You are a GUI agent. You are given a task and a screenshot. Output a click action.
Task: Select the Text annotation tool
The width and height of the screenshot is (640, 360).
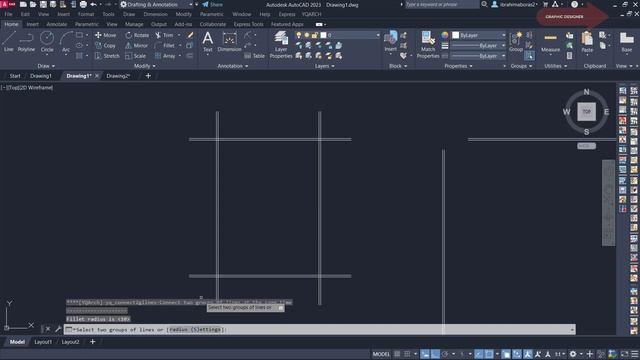click(x=208, y=42)
